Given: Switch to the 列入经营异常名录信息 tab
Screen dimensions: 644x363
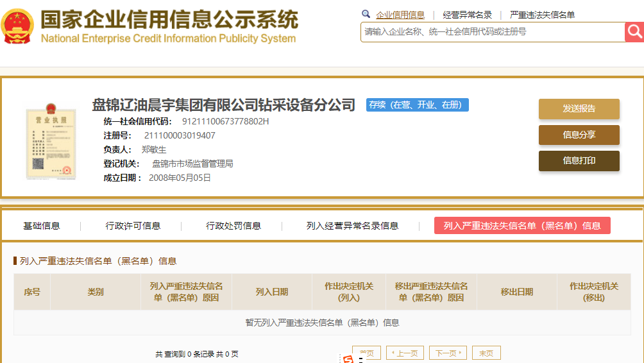Looking at the screenshot, I should pos(352,226).
